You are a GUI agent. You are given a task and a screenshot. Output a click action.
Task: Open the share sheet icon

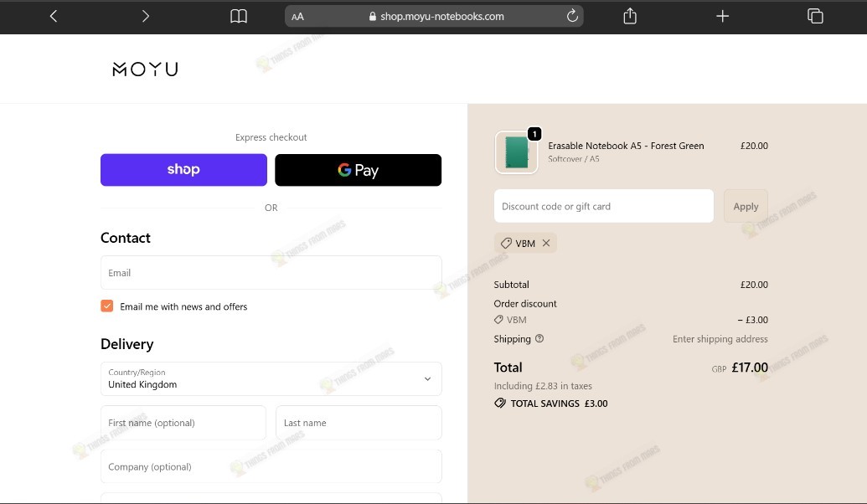tap(630, 16)
